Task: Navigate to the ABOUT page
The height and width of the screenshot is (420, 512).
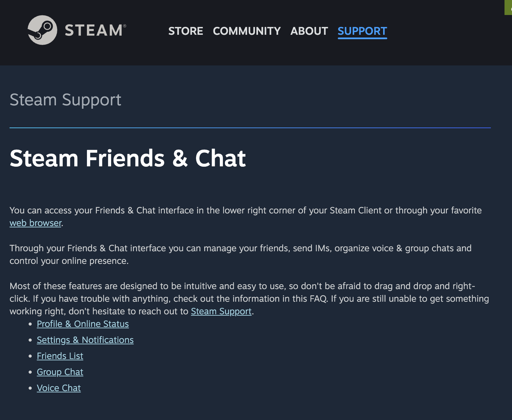Action: pyautogui.click(x=309, y=31)
